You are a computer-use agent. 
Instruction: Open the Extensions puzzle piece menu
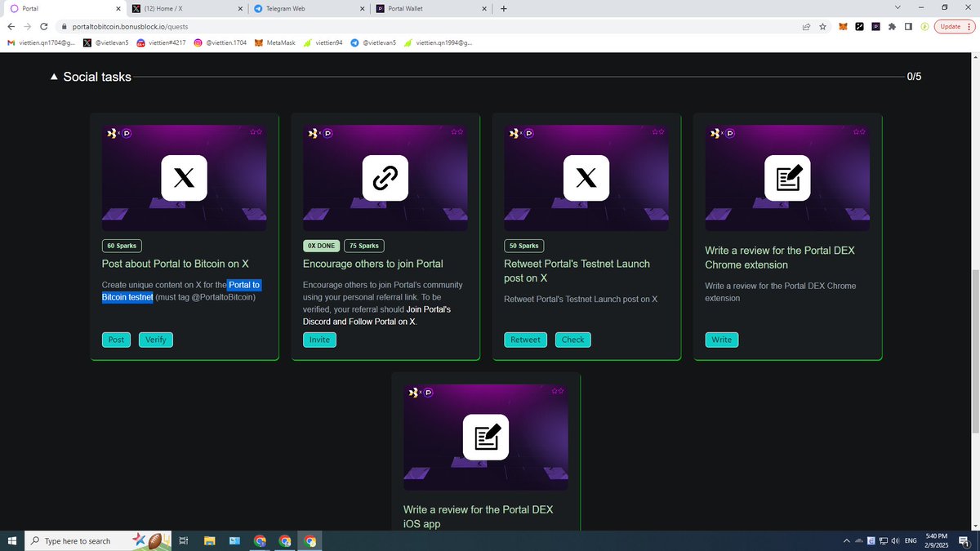(x=893, y=26)
